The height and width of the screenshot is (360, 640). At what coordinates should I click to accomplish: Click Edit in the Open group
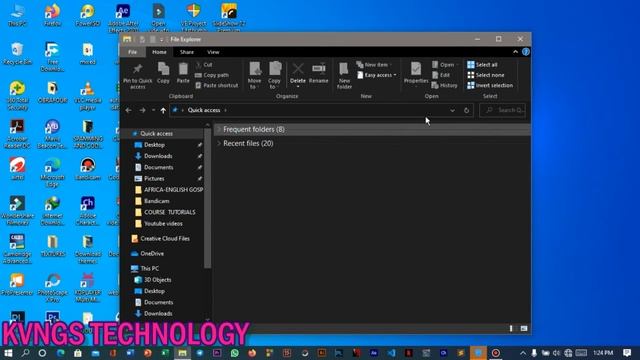click(441, 75)
